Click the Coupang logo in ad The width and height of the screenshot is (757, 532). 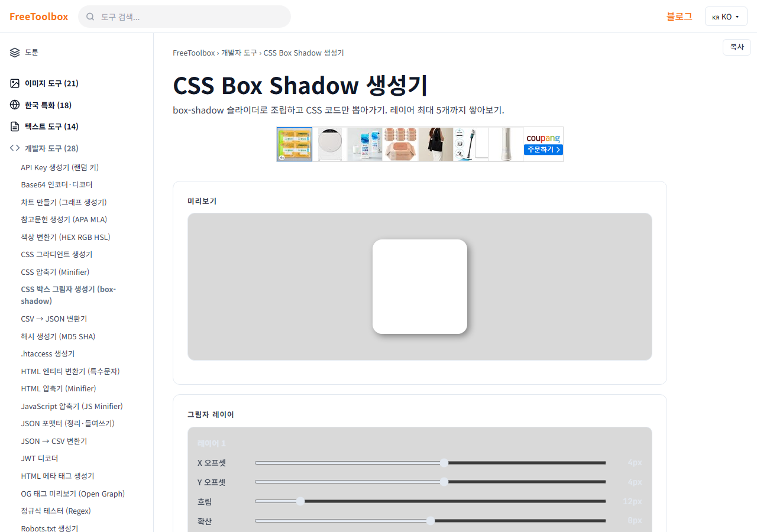543,138
